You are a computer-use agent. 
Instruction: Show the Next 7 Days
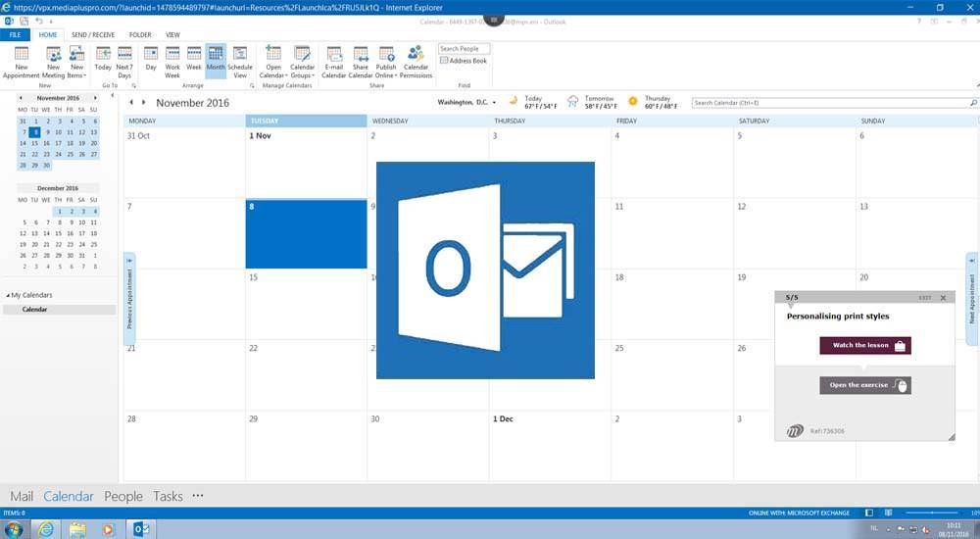(x=124, y=62)
